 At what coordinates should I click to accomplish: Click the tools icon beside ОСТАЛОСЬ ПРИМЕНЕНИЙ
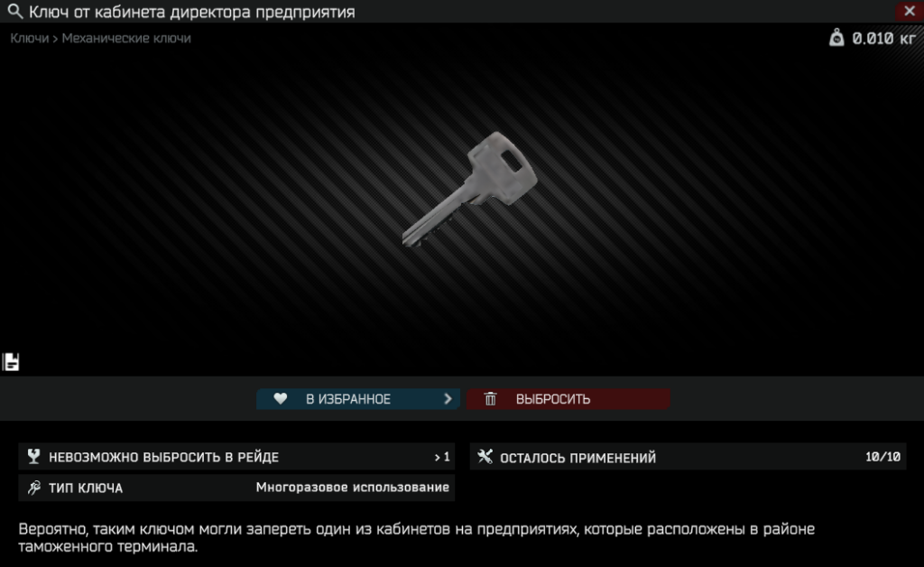pyautogui.click(x=485, y=456)
